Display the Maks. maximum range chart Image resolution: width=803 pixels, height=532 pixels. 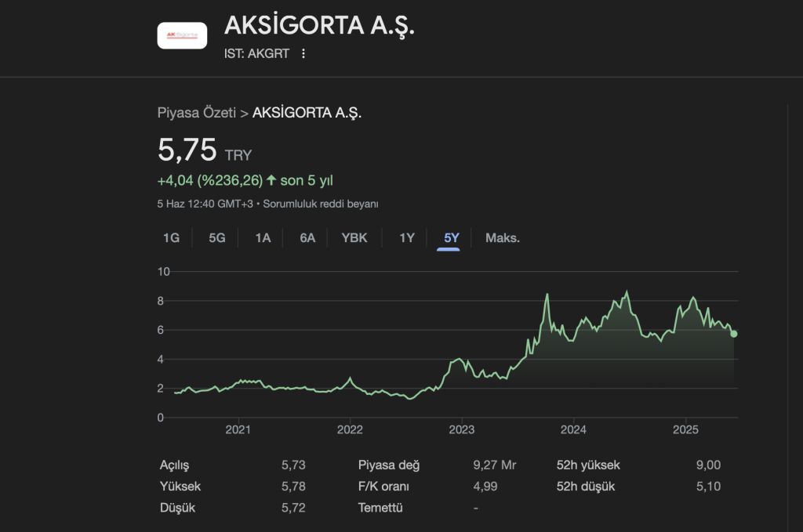(x=503, y=237)
